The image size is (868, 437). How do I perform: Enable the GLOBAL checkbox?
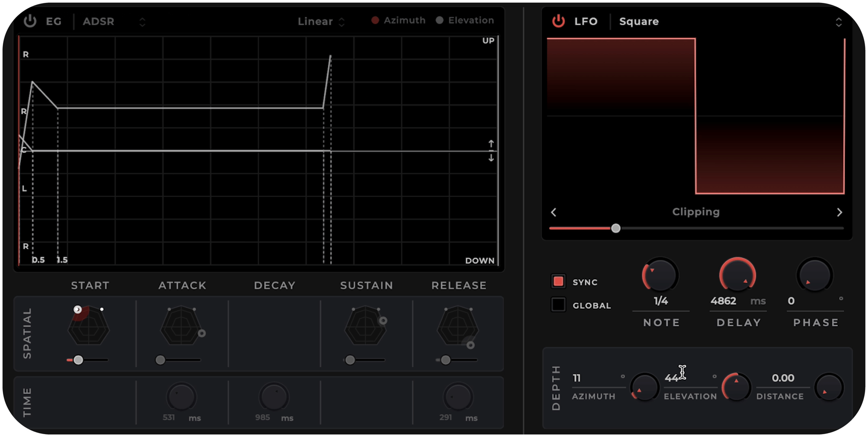558,305
